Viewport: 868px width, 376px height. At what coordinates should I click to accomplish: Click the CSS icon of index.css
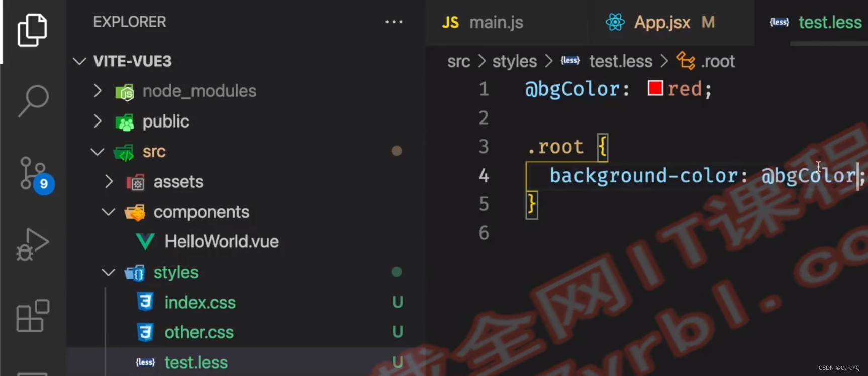[x=145, y=302]
